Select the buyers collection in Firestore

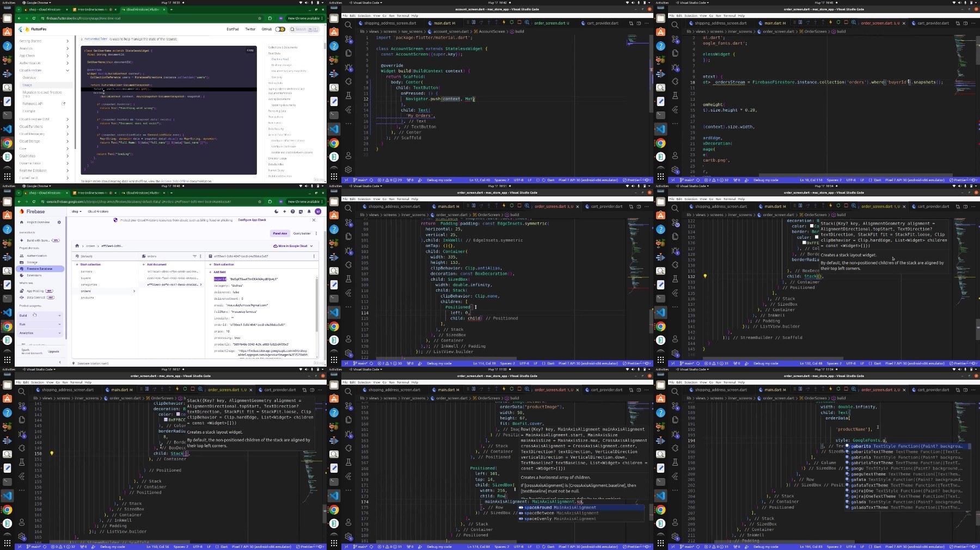(86, 278)
